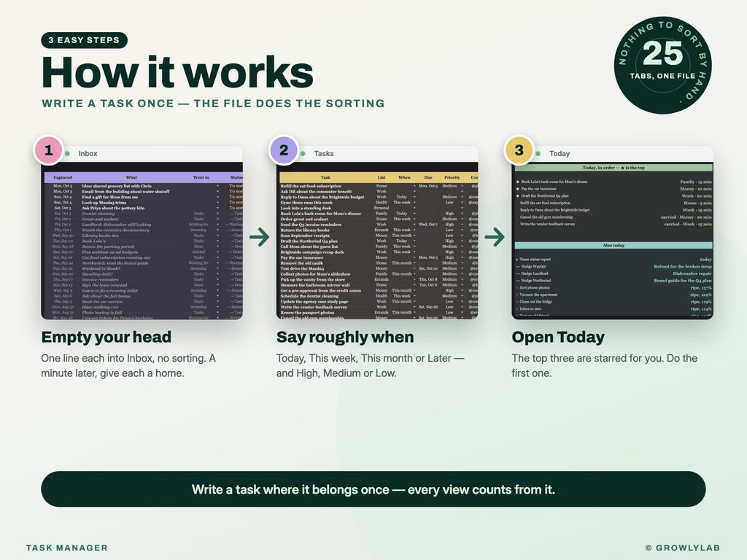Open Went to dropdown for Dentist cleaning row
Image resolution: width=747 pixels, height=560 pixels.
coord(217,214)
